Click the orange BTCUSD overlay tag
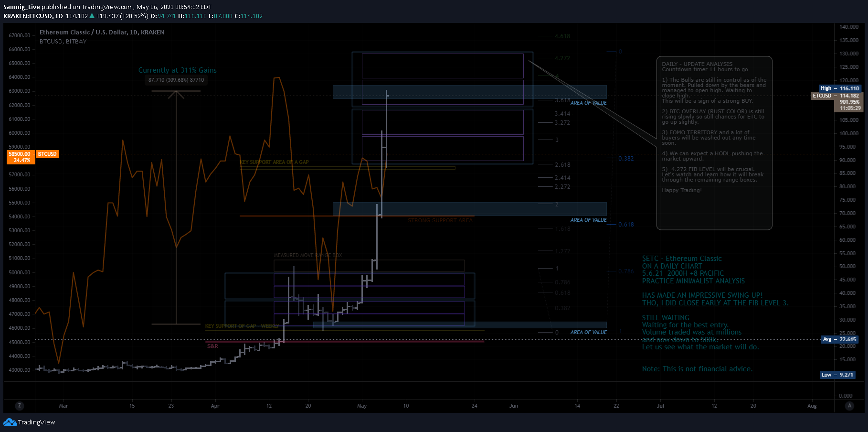Viewport: 868px width, 432px height. click(x=47, y=154)
